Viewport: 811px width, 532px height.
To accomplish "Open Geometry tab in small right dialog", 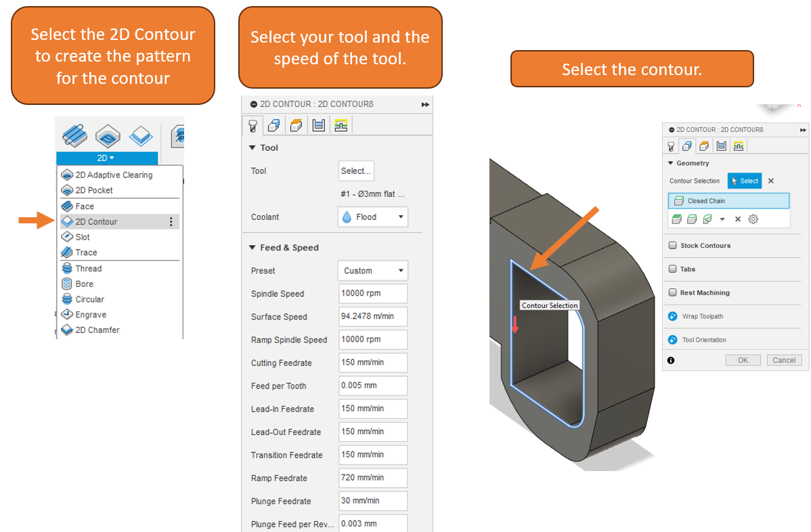I will click(x=687, y=146).
